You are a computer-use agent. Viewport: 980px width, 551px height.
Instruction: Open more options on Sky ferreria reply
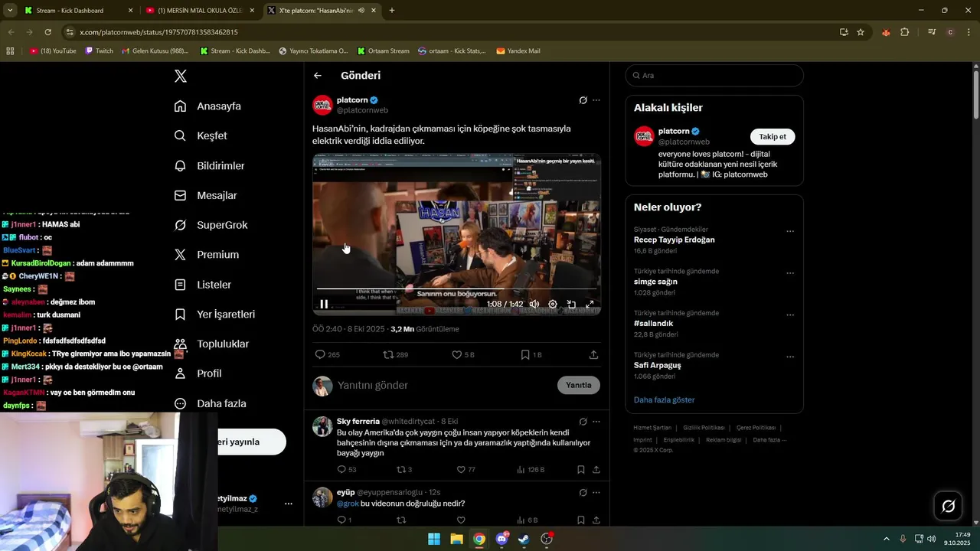(596, 422)
